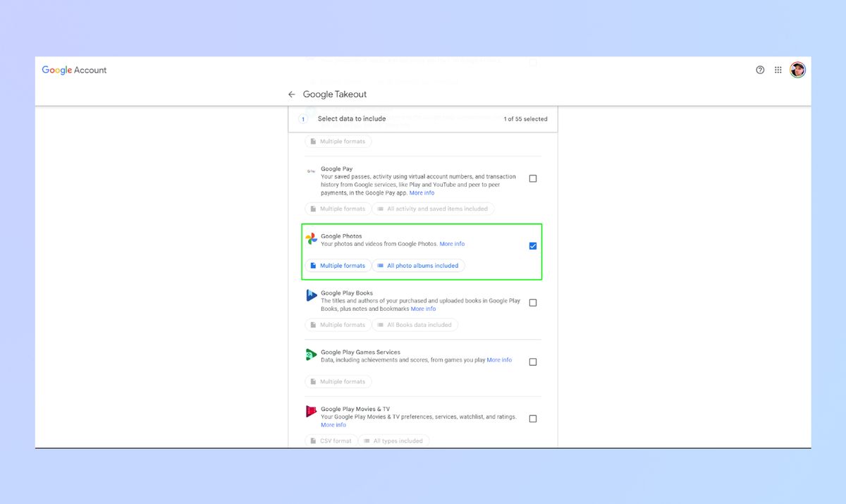
Task: Open your profile avatar menu
Action: [797, 70]
